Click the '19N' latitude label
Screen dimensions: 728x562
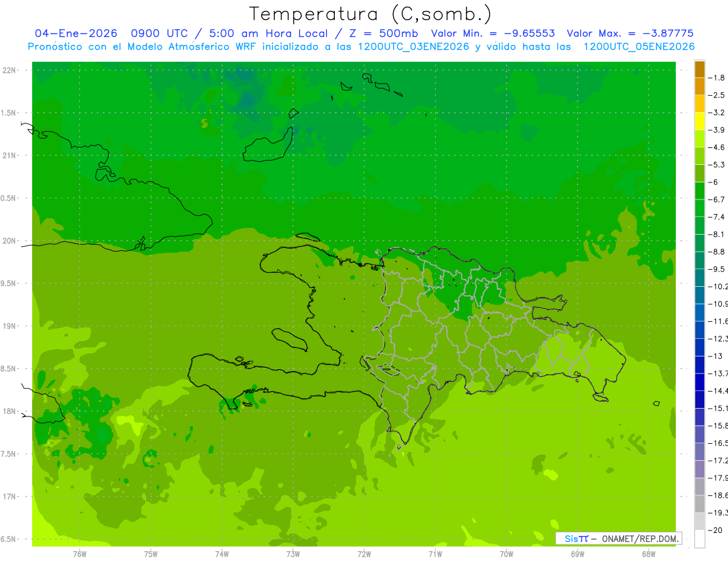9,326
